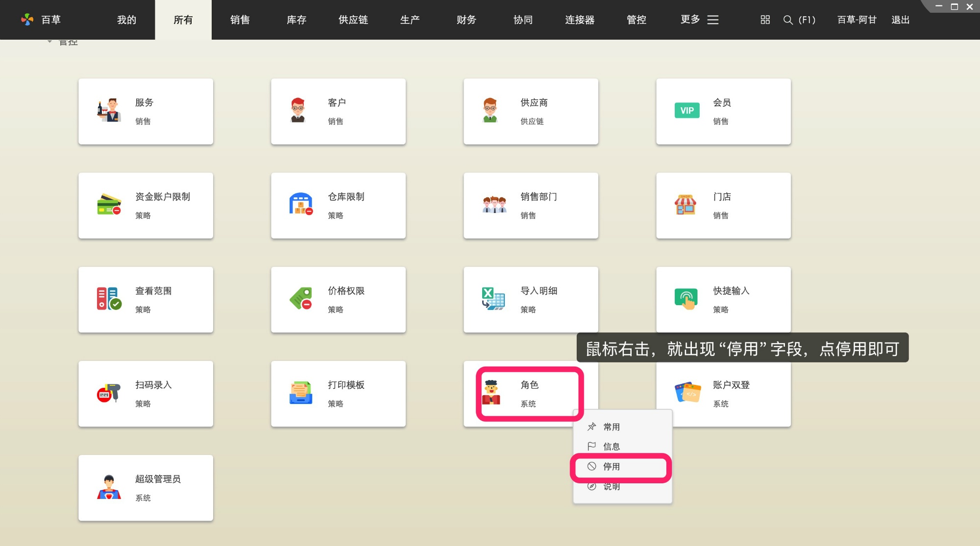
Task: Click the 价格权限 price tag icon
Action: coord(301,298)
